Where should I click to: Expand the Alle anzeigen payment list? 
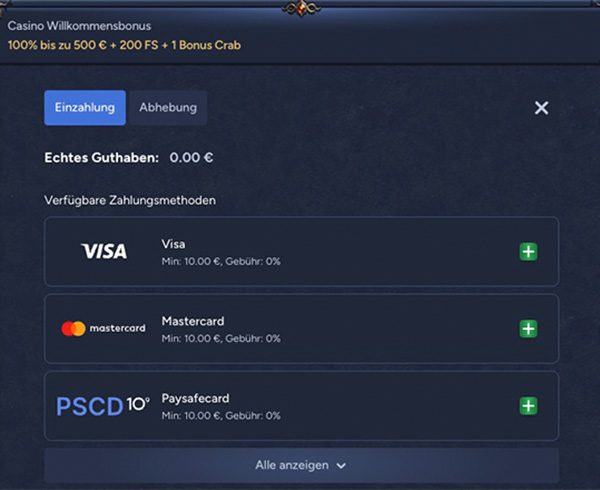click(x=302, y=466)
